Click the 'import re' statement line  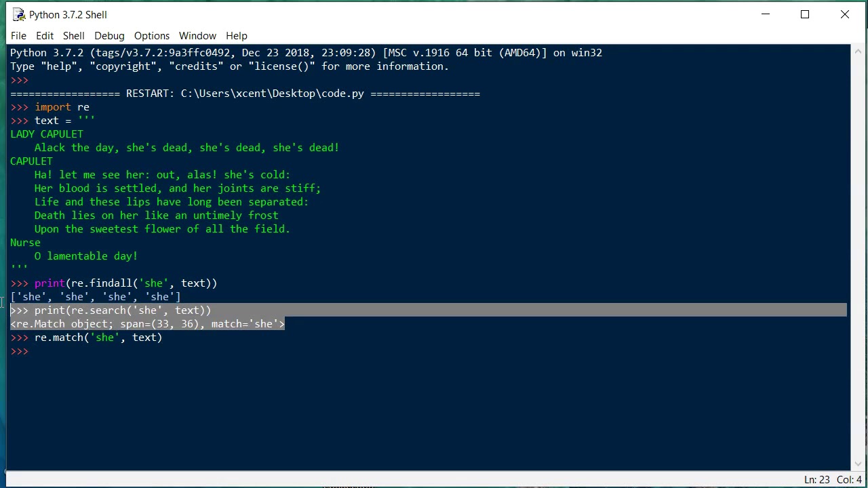[62, 107]
